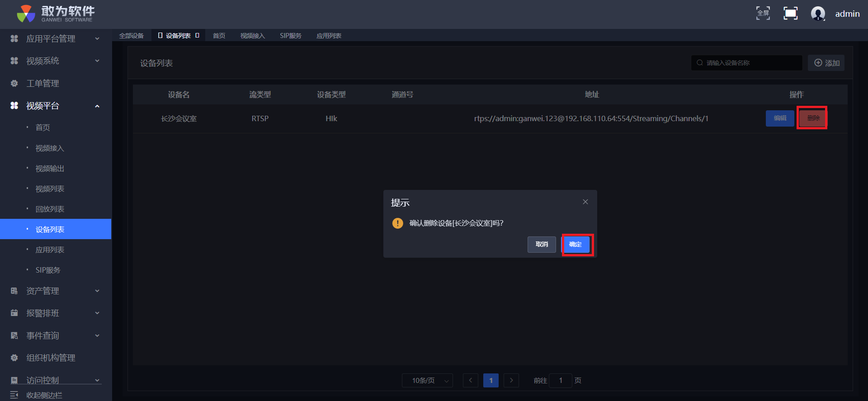Image resolution: width=868 pixels, height=401 pixels.
Task: Click the 确认删除设备[长沙会议室]吗? message
Action: 456,223
